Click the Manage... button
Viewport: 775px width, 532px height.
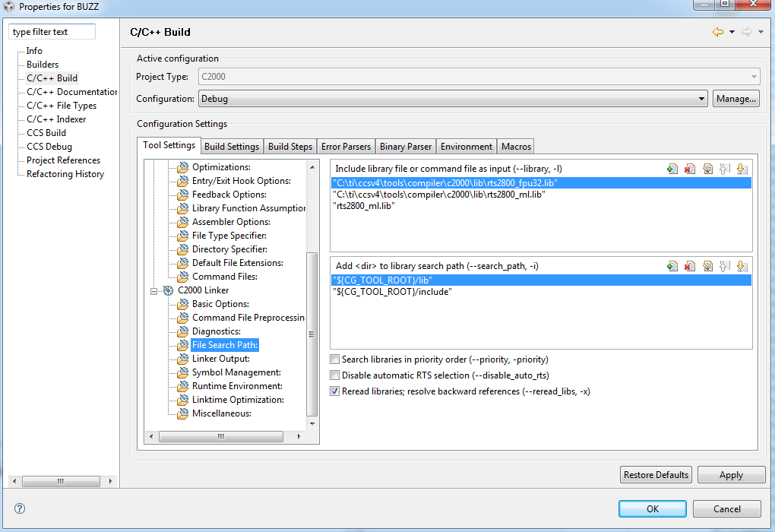736,99
